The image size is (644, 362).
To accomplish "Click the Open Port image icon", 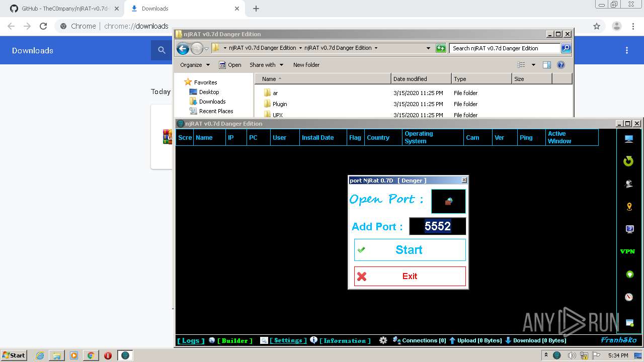I will (448, 201).
